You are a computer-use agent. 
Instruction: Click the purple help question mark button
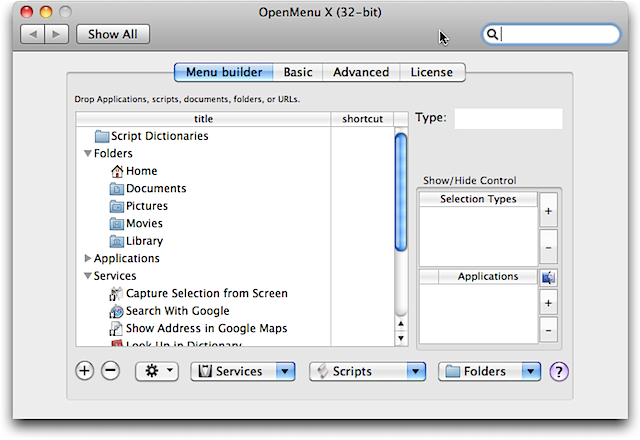click(559, 371)
